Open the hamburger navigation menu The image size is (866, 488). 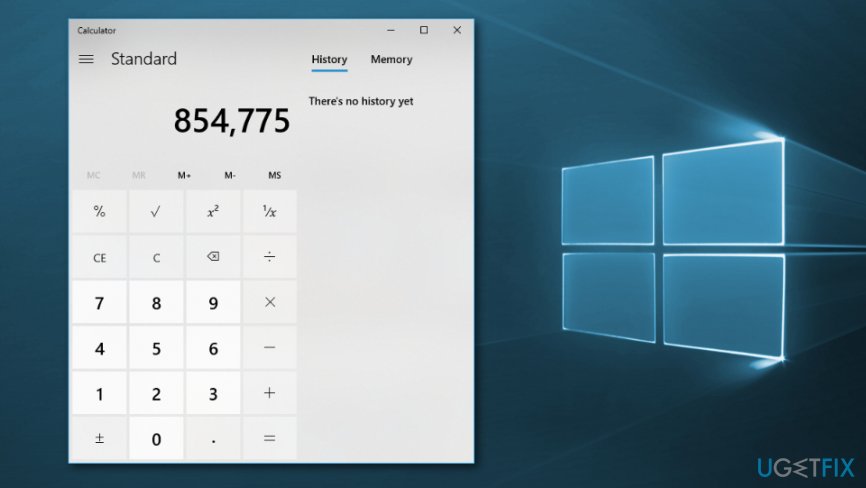click(86, 59)
